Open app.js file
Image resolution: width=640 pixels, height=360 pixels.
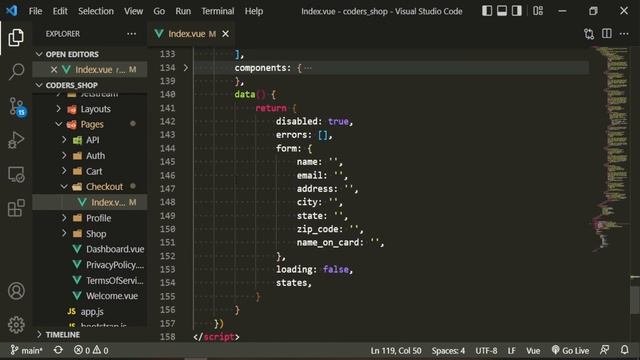[92, 312]
